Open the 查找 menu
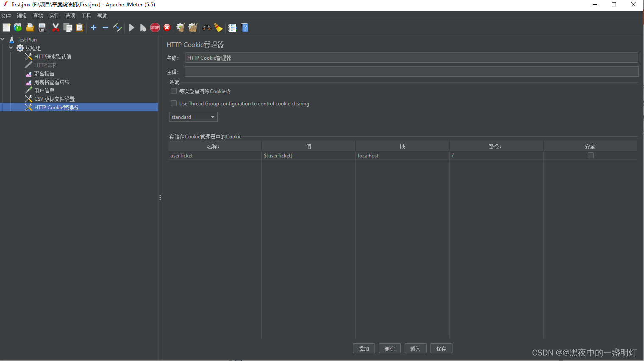The width and height of the screenshot is (644, 361). pos(38,16)
